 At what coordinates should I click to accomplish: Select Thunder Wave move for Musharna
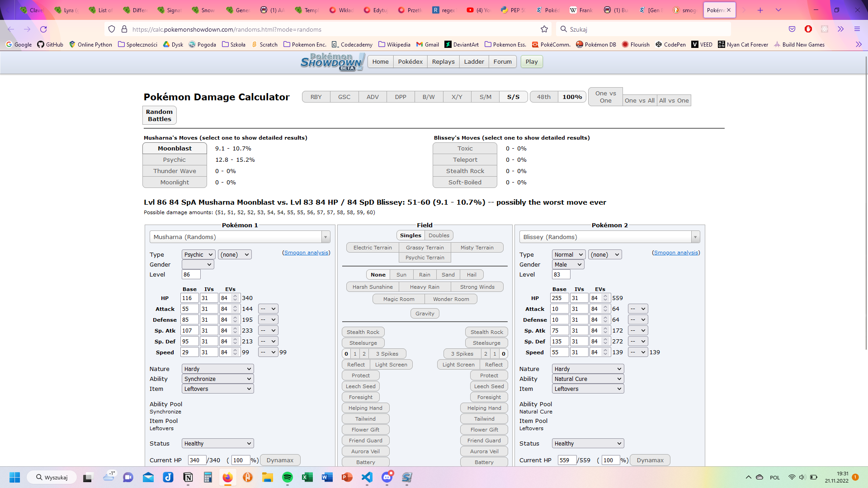[175, 171]
